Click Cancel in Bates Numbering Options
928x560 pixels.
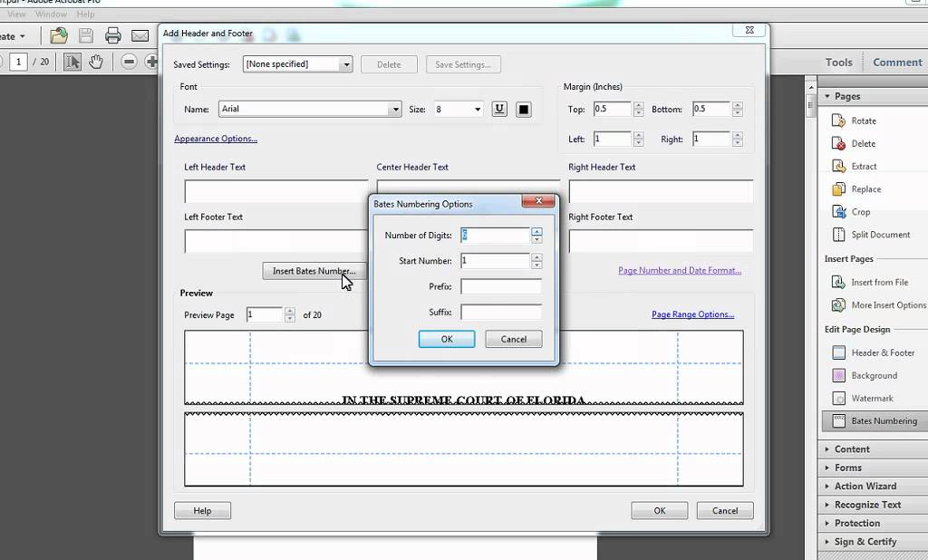514,339
